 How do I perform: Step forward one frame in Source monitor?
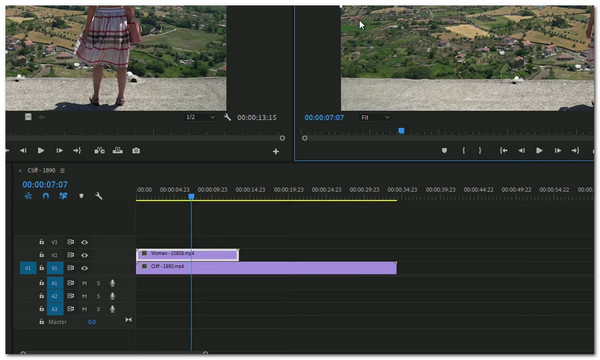tap(59, 151)
